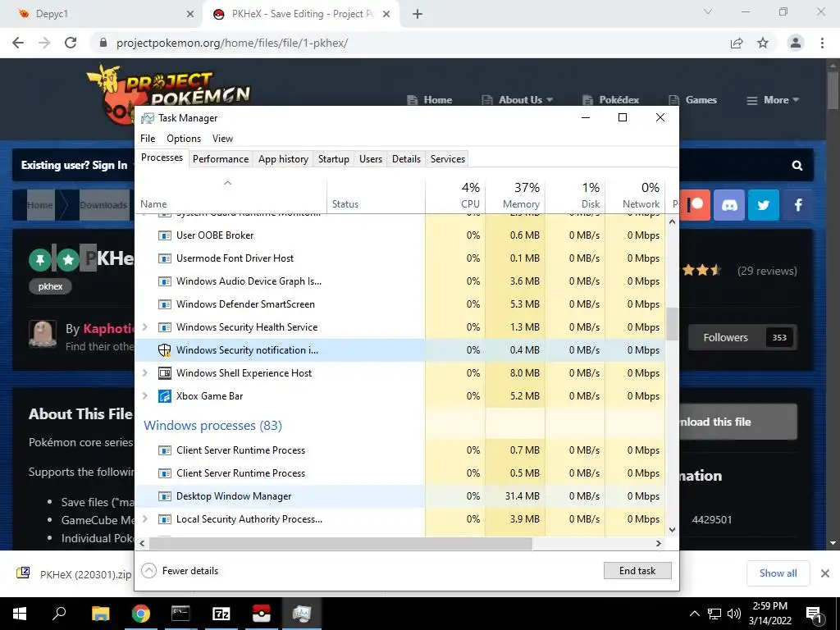The image size is (840, 630).
Task: Open the Pokédex nav link
Action: [x=610, y=100]
